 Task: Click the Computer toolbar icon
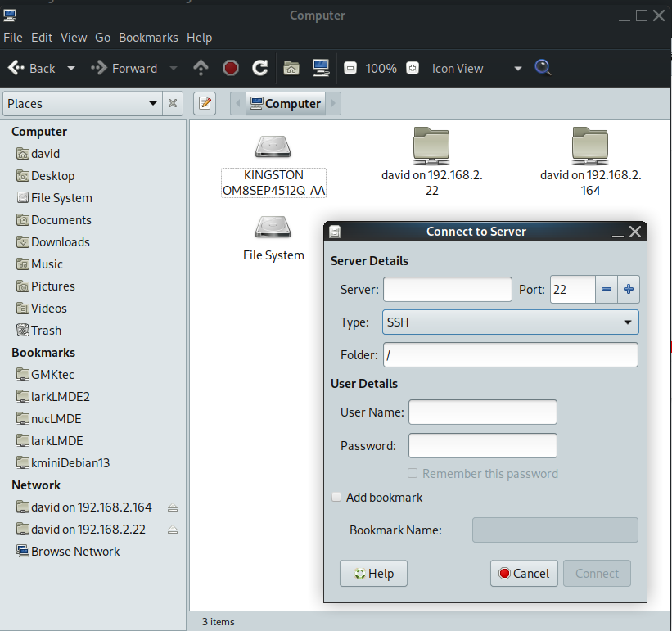point(321,68)
